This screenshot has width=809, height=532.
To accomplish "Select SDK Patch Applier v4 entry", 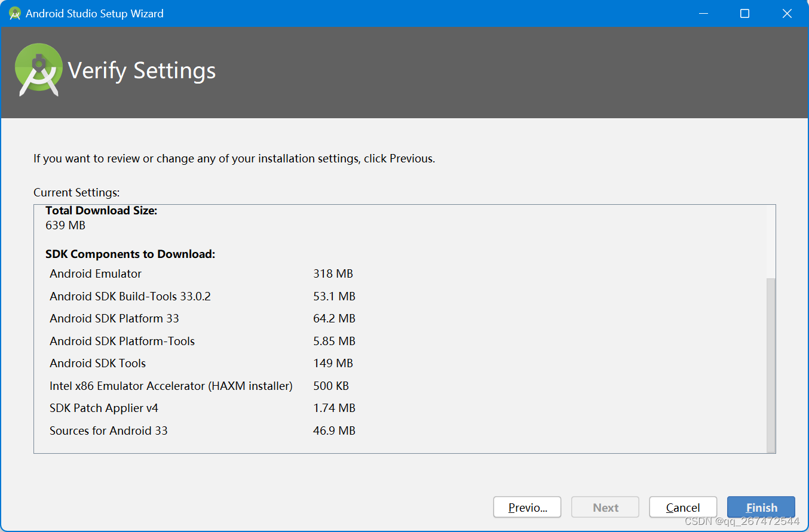I will (103, 408).
